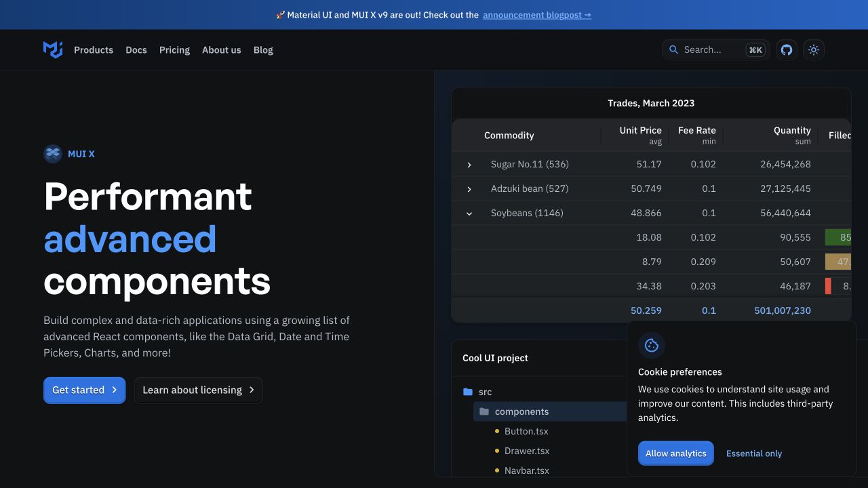
Task: Click the 46,187 quantity cell
Action: pyautogui.click(x=795, y=286)
